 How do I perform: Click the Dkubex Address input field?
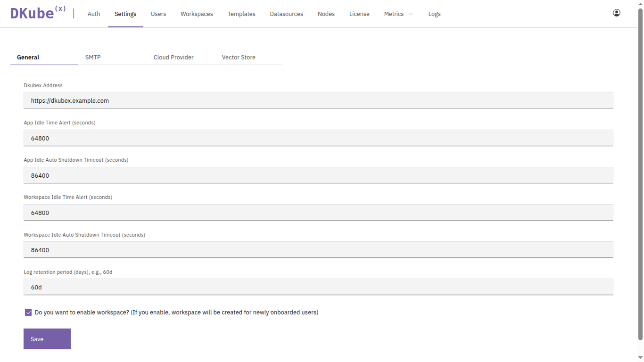[318, 100]
